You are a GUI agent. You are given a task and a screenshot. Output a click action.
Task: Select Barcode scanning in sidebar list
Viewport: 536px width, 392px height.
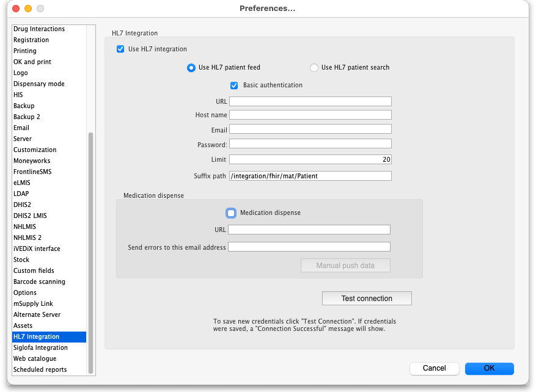coord(39,282)
